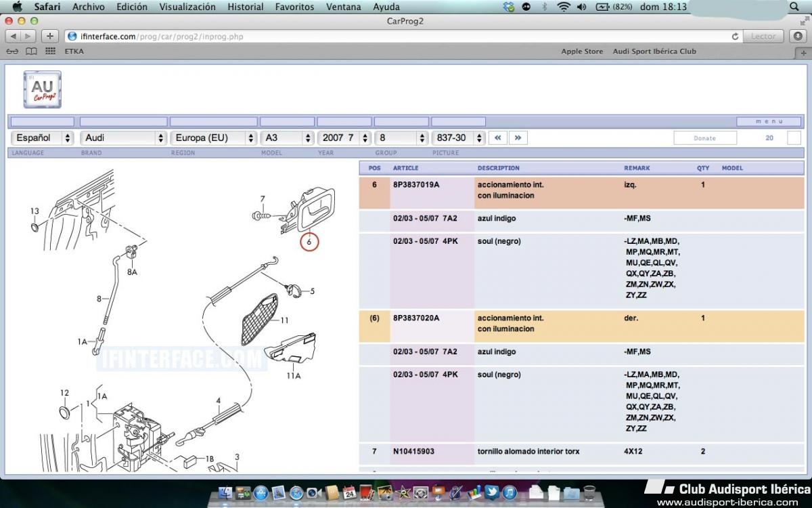This screenshot has width=812, height=508.
Task: Click the ARTICLE column header
Action: 406,168
